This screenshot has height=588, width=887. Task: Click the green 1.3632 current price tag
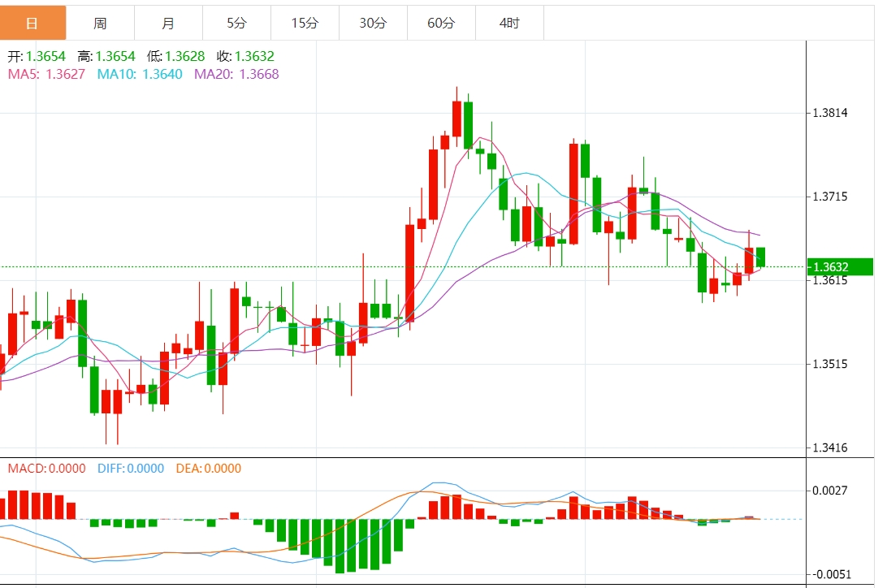[x=840, y=267]
